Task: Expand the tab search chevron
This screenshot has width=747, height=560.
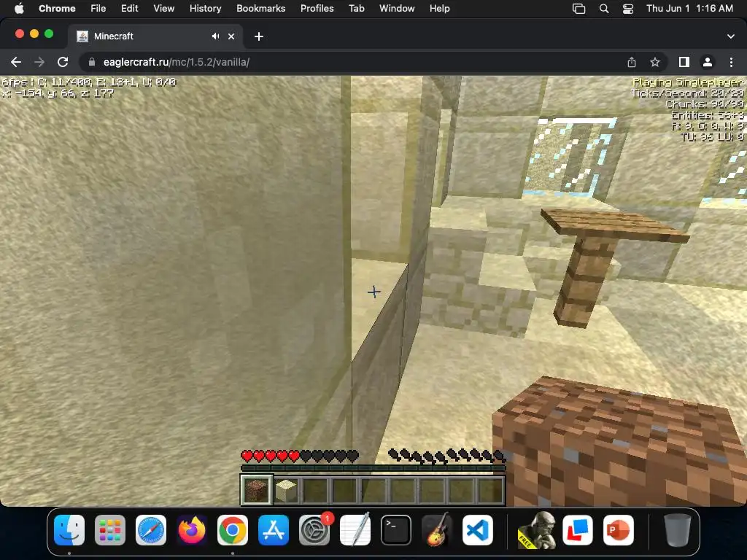Action: click(731, 36)
